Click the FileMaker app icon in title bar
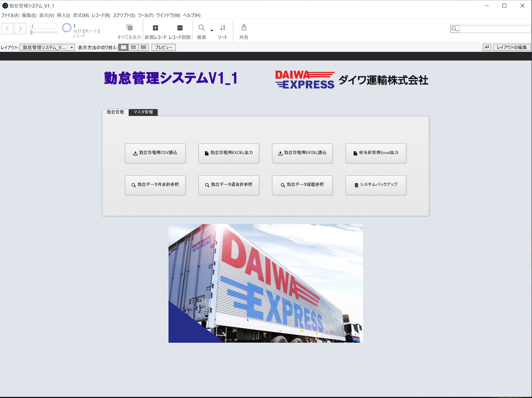 tap(5, 6)
